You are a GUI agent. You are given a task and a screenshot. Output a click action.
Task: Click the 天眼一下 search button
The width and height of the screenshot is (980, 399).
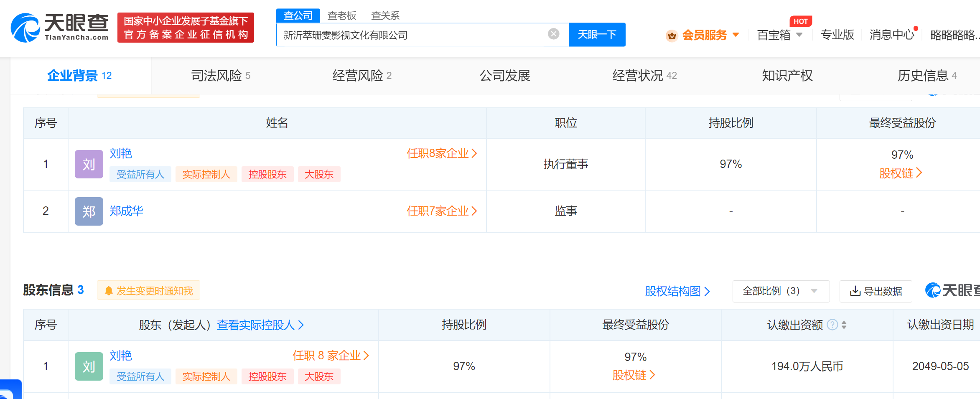597,35
